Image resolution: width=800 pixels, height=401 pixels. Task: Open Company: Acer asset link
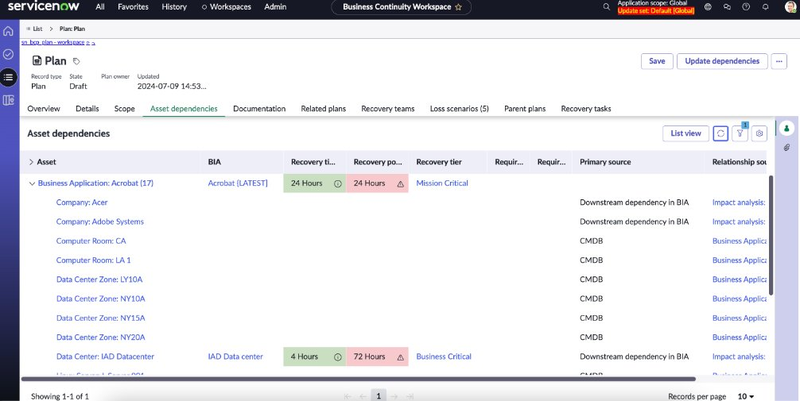pos(82,203)
